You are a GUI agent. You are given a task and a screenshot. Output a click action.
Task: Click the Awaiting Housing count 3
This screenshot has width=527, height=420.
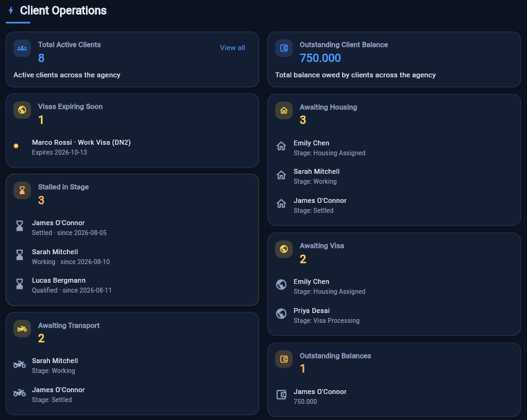pos(303,120)
